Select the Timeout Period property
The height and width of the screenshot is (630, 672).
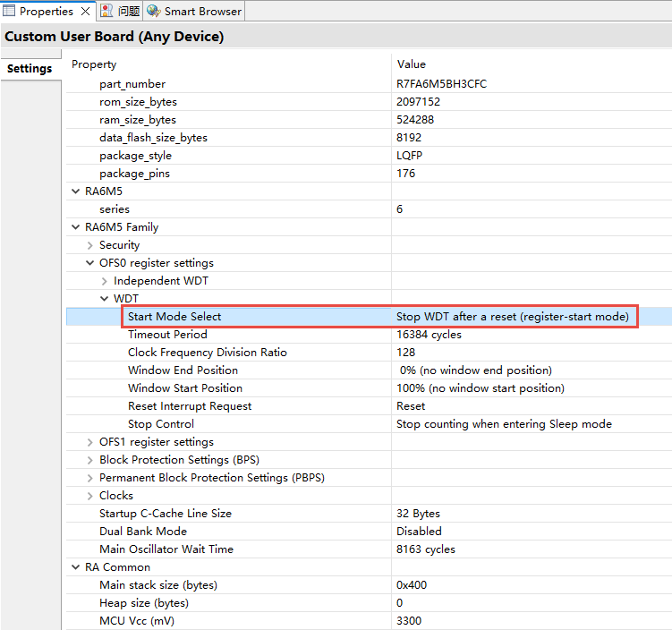tap(167, 335)
